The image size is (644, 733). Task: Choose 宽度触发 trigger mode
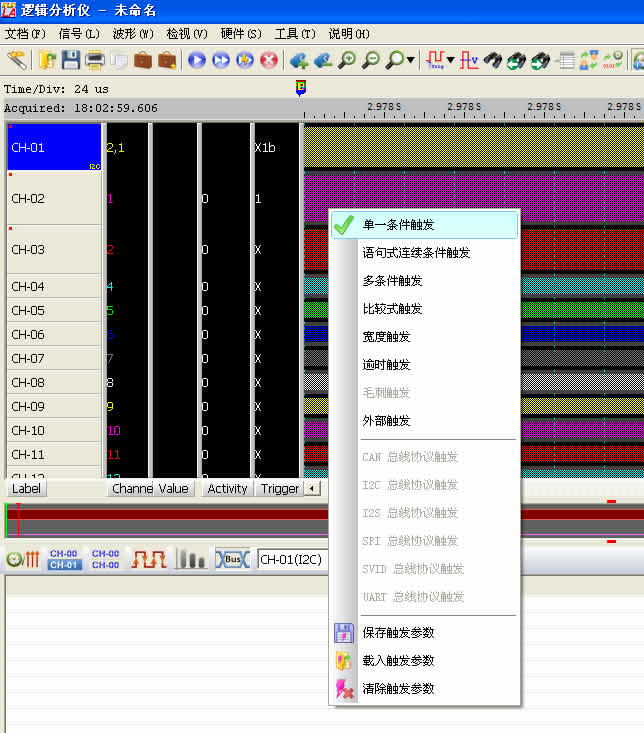click(x=425, y=337)
